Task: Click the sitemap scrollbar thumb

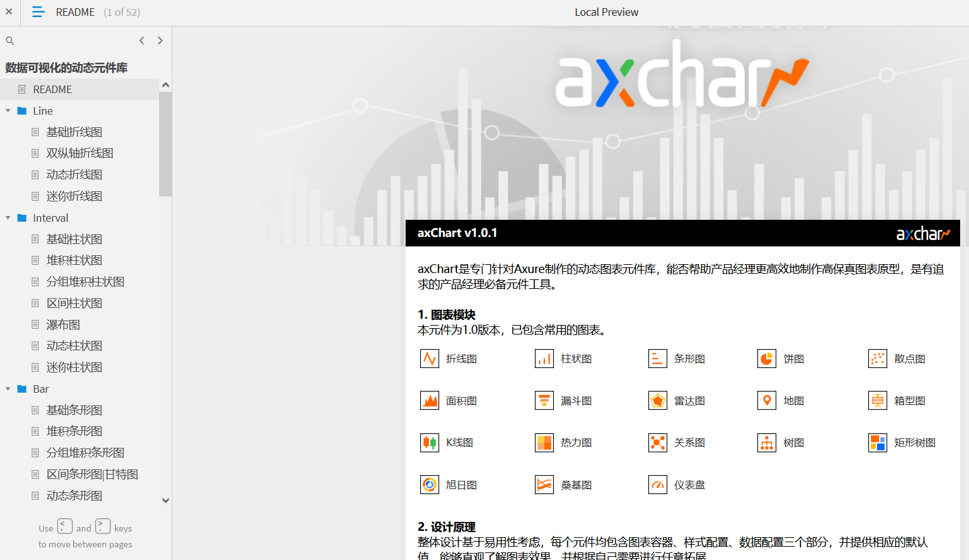Action: [x=165, y=144]
